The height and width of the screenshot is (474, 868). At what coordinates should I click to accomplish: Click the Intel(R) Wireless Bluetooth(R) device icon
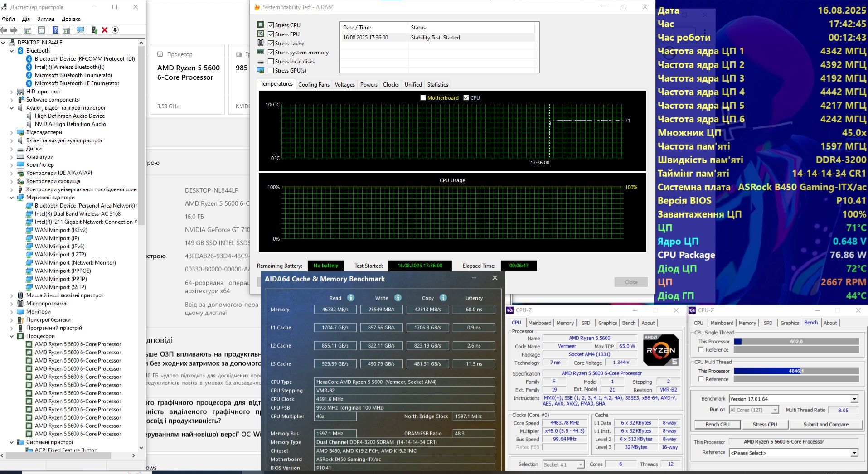click(x=29, y=67)
